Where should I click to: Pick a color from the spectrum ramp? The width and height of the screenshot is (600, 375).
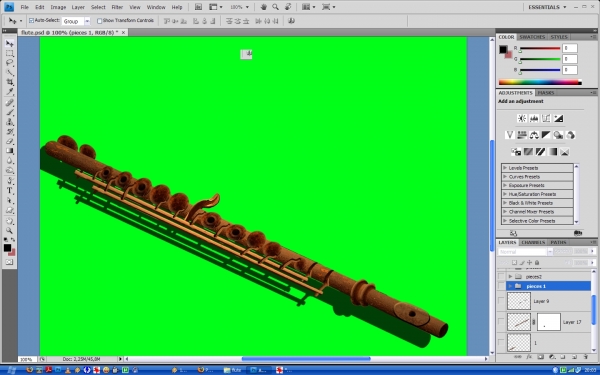[x=540, y=82]
